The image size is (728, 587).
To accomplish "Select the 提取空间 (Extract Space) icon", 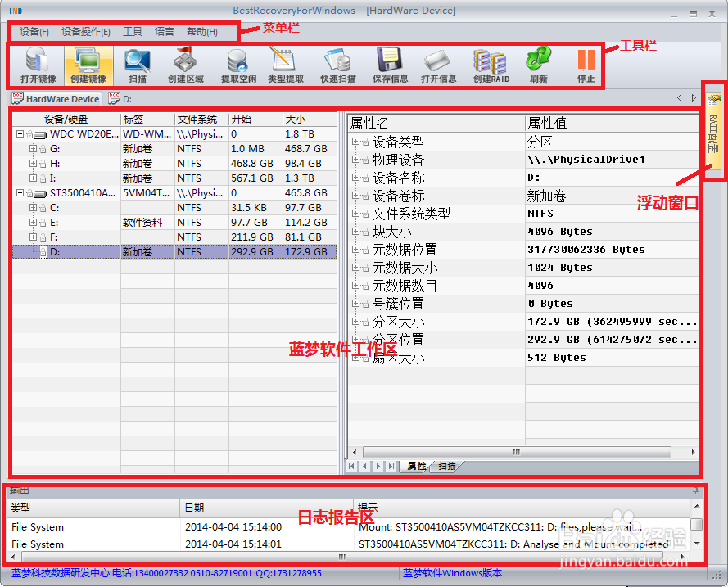I will (237, 64).
